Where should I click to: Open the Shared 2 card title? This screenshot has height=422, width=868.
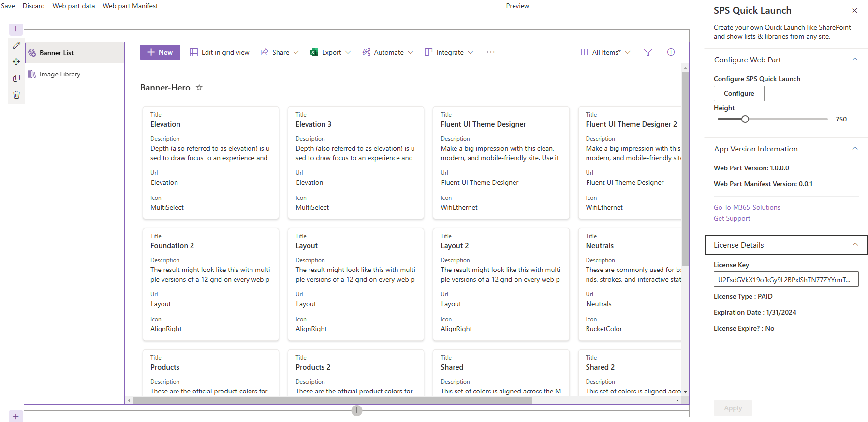pyautogui.click(x=600, y=367)
